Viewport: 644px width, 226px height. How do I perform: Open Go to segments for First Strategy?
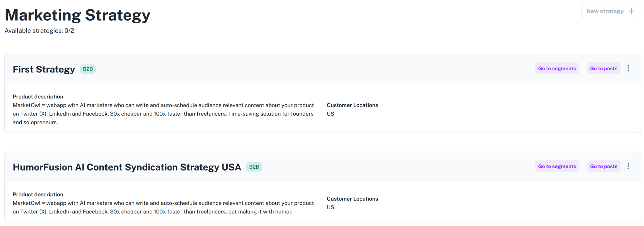[557, 68]
